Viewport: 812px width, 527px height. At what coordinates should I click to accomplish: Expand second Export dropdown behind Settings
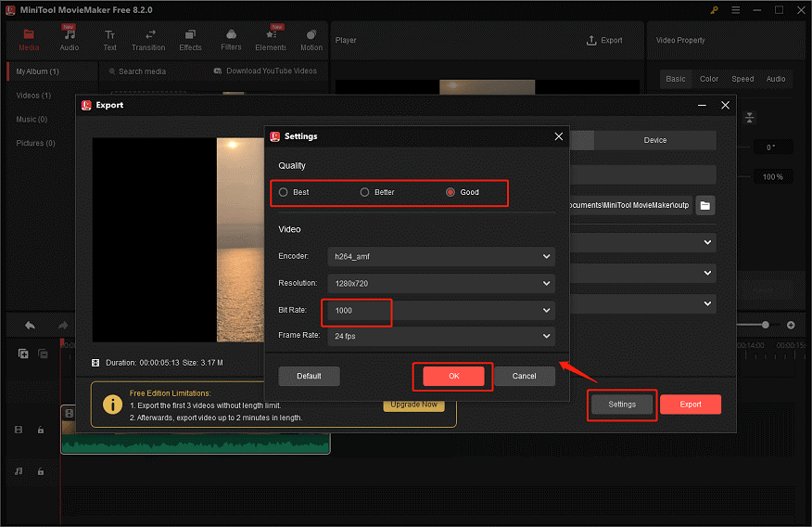click(x=707, y=273)
